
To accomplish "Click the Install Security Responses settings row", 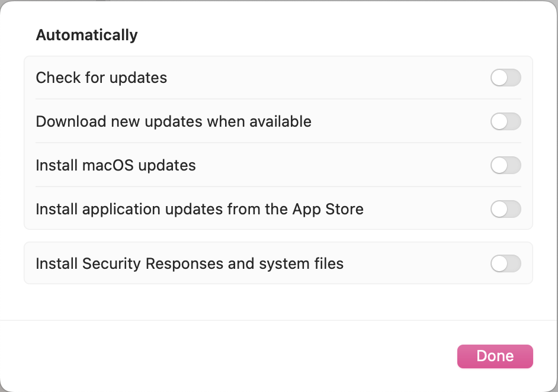I will pos(278,263).
